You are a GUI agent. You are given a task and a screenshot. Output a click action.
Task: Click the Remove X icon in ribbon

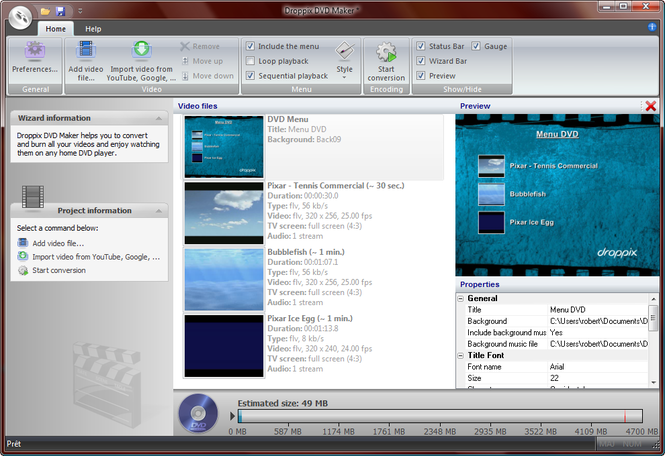coord(185,46)
